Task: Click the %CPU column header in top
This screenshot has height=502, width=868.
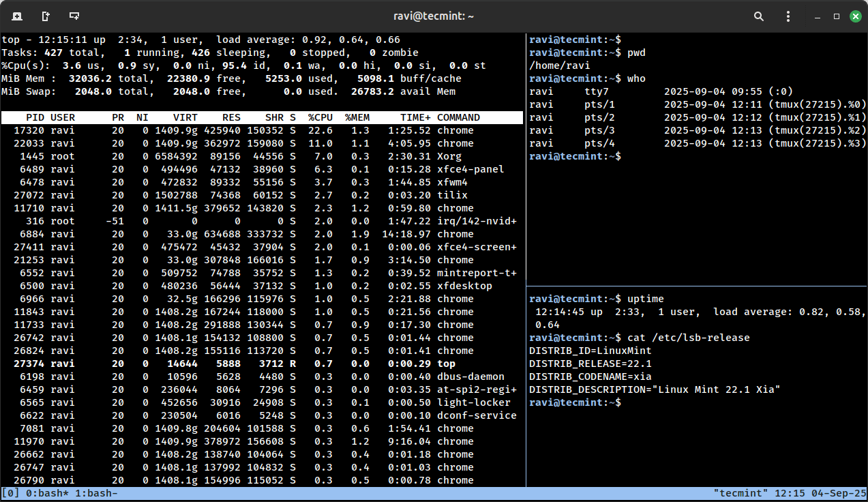Action: click(x=320, y=118)
